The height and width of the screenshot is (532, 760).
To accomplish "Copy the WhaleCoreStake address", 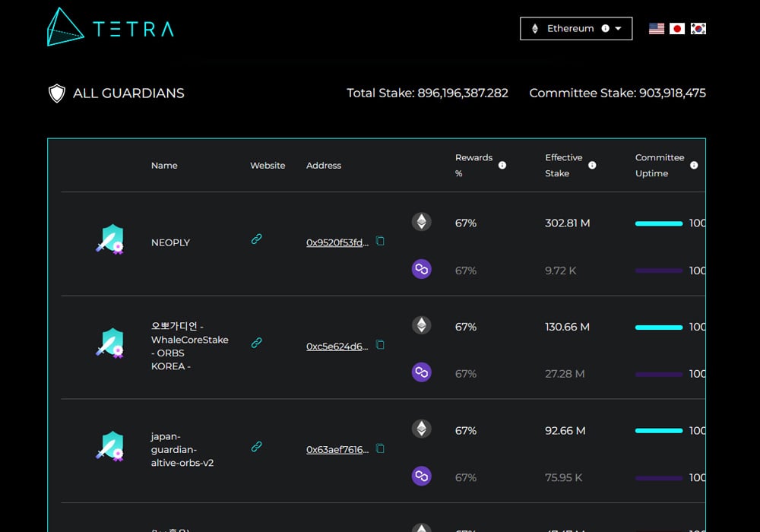I will click(x=381, y=344).
